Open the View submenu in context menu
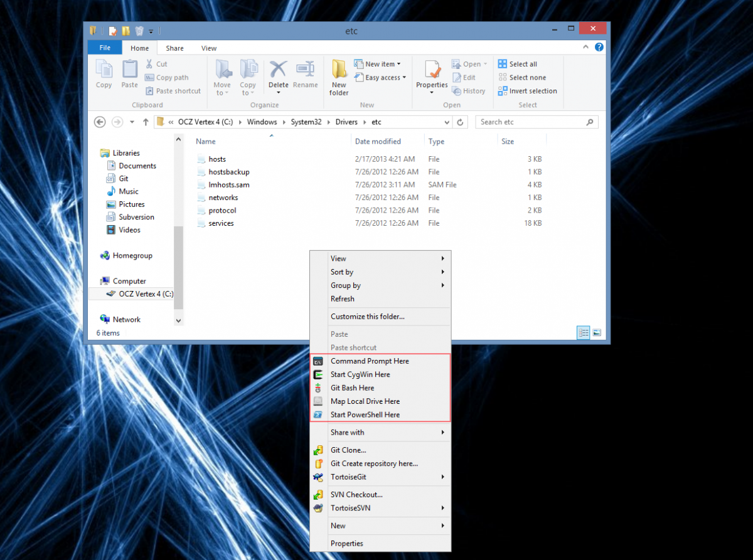This screenshot has height=560, width=753. click(380, 258)
